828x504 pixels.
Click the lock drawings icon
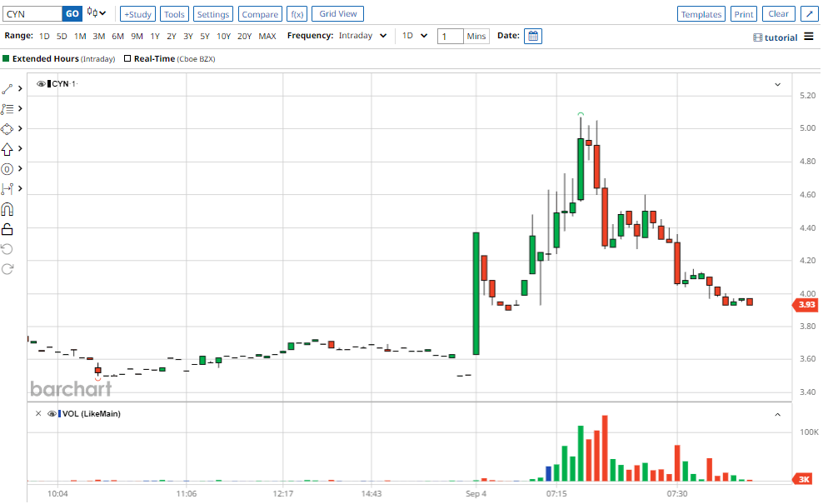7,229
